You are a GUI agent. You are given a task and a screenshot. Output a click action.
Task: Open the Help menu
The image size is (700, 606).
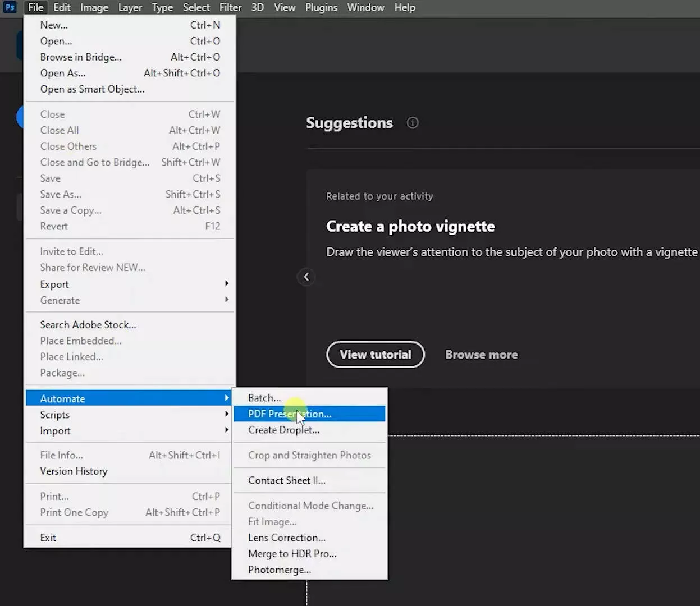pos(405,7)
